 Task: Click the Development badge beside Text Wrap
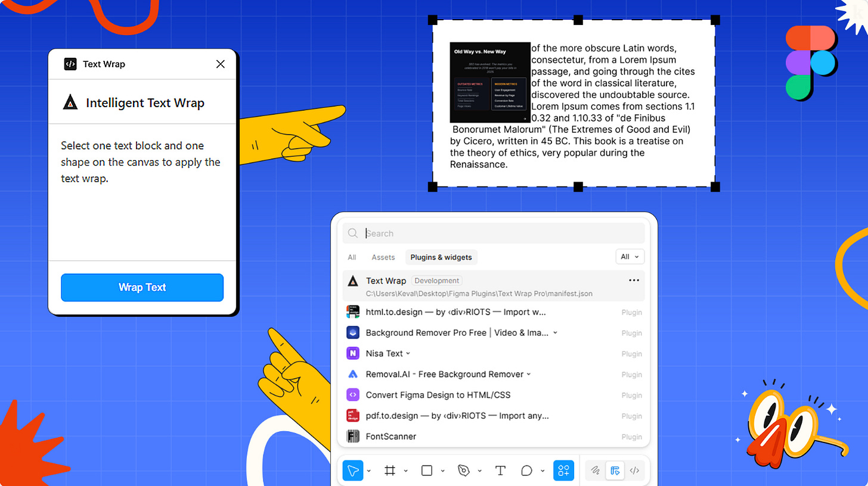tap(437, 281)
